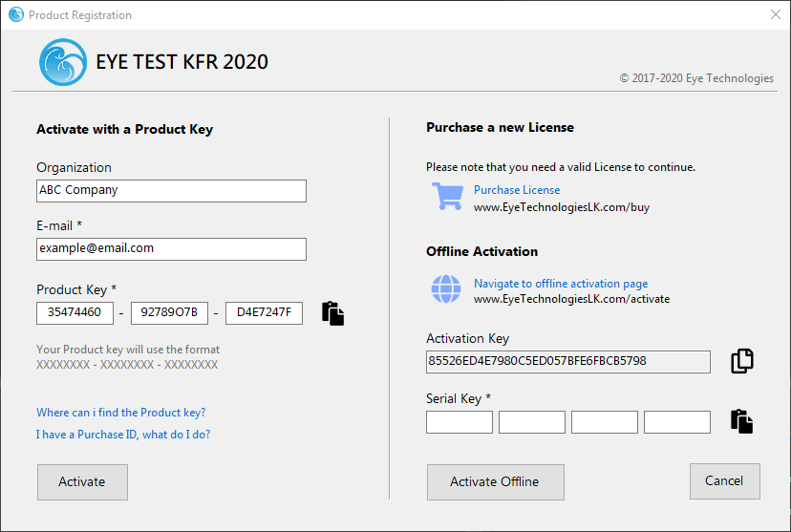Click the 'Offline Activation' heading
This screenshot has width=791, height=532.
[481, 251]
